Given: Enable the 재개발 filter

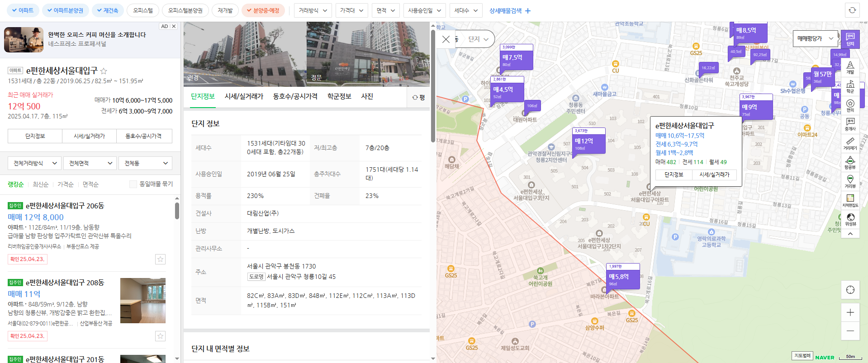Looking at the screenshot, I should click(x=225, y=10).
